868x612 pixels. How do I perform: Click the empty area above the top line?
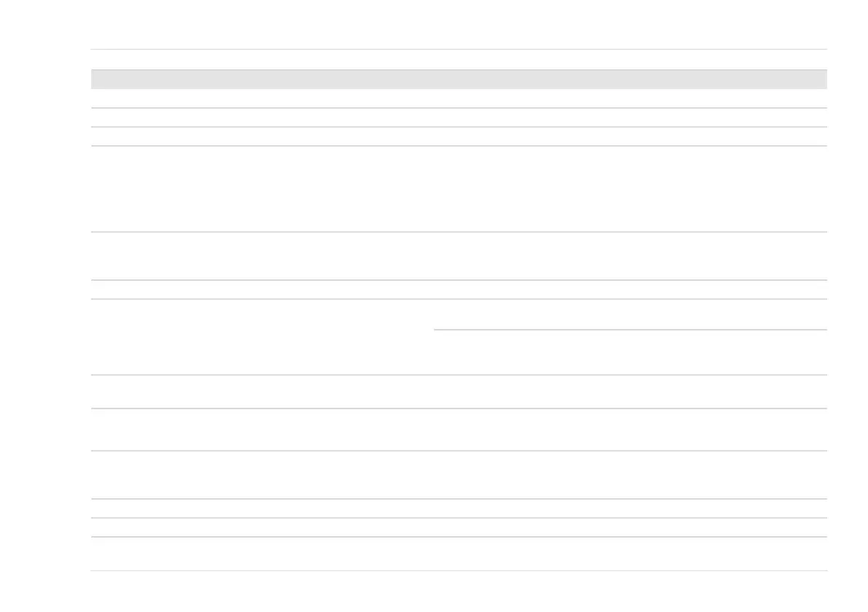(458, 26)
